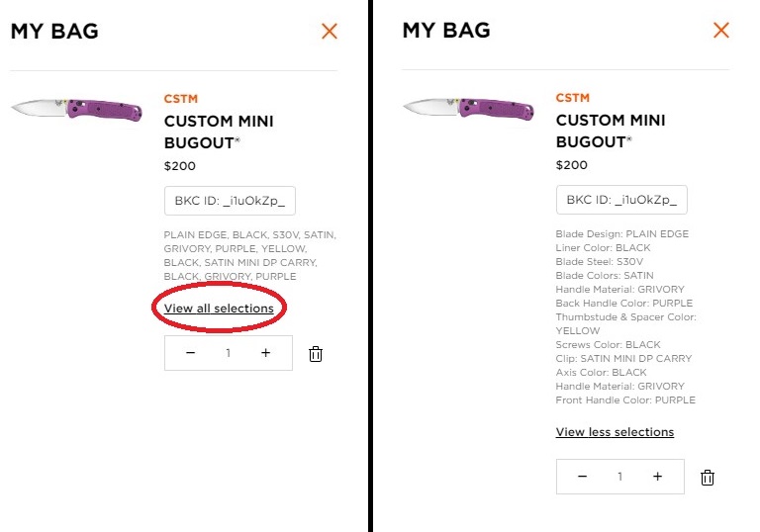Viewport: 760px width, 532px height.
Task: Open purple knife thumbnail in collapsed bag
Action: 76,109
